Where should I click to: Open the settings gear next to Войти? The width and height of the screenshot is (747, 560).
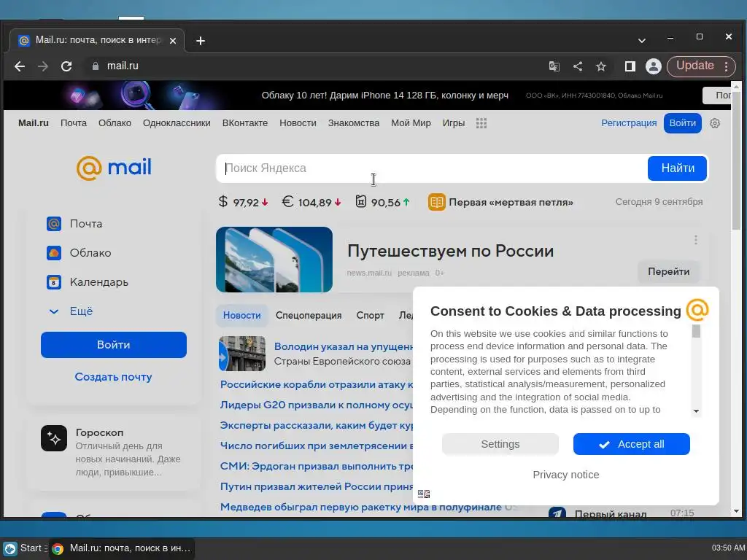[715, 123]
